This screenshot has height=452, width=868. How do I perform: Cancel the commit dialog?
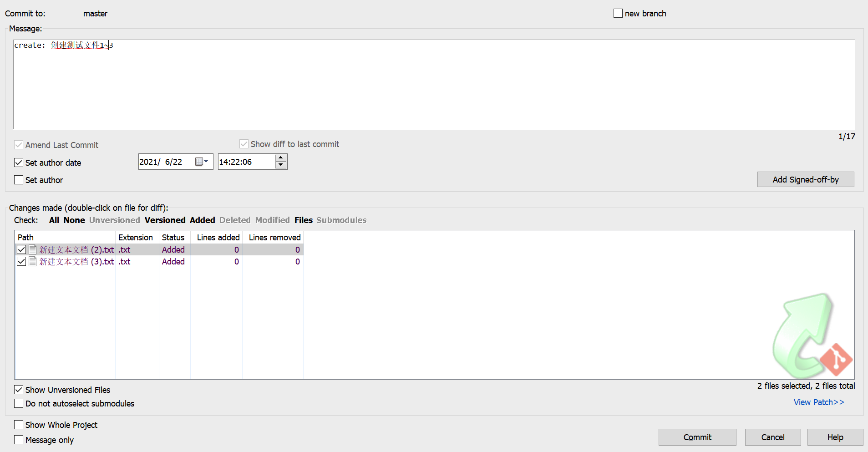click(772, 437)
